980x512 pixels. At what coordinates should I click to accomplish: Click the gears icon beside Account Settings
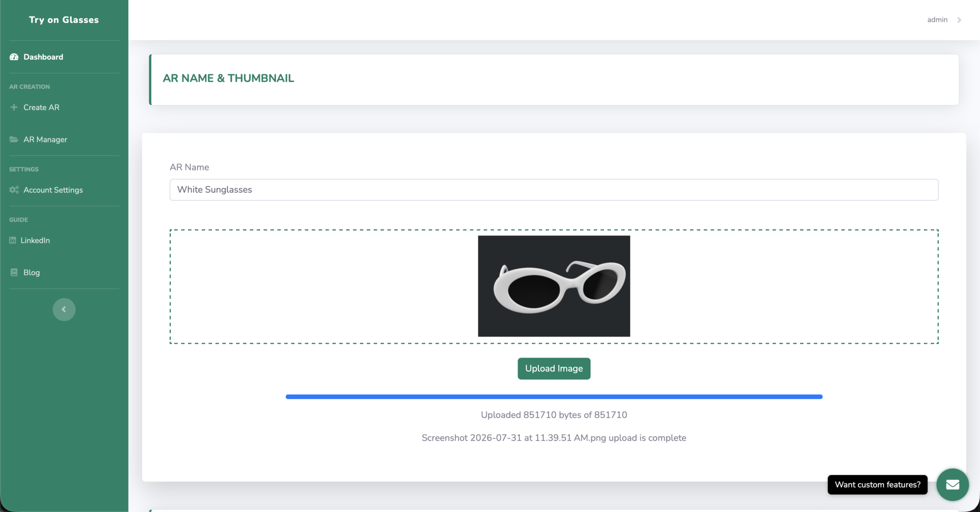tap(14, 190)
